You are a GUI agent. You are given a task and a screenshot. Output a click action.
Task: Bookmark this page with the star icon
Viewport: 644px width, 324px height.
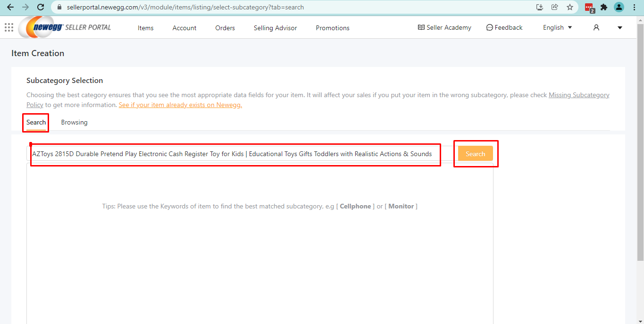tap(570, 7)
